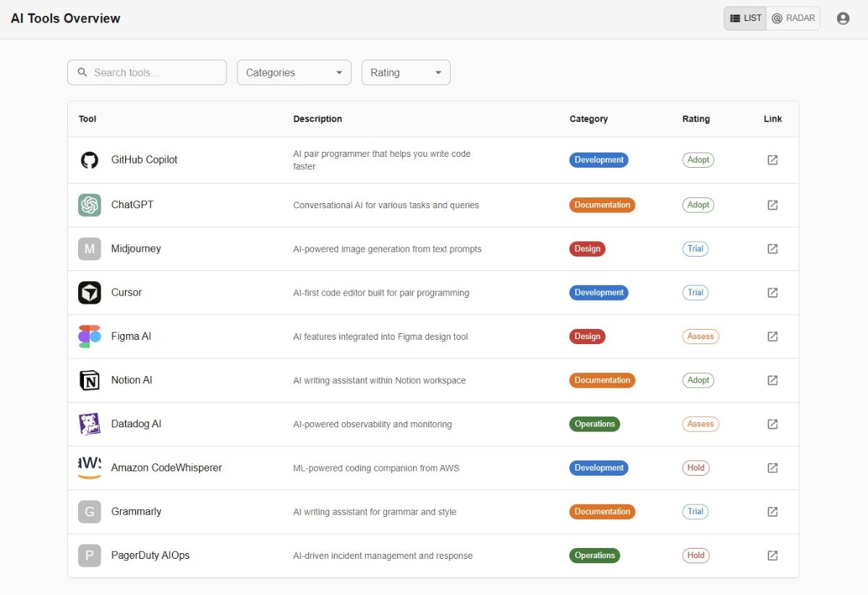Open the GitHub Copilot external link icon

pyautogui.click(x=773, y=160)
